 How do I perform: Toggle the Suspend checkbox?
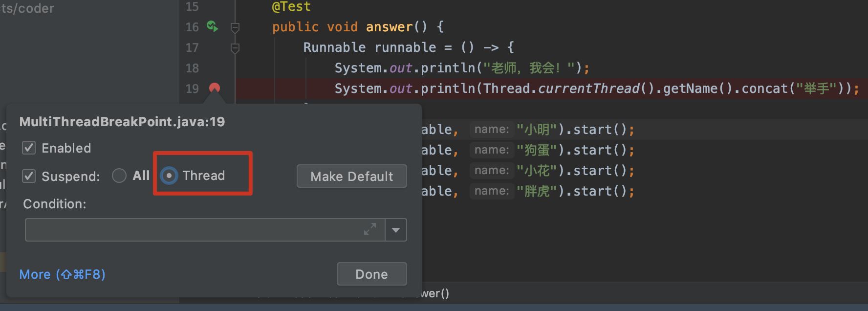pyautogui.click(x=29, y=176)
